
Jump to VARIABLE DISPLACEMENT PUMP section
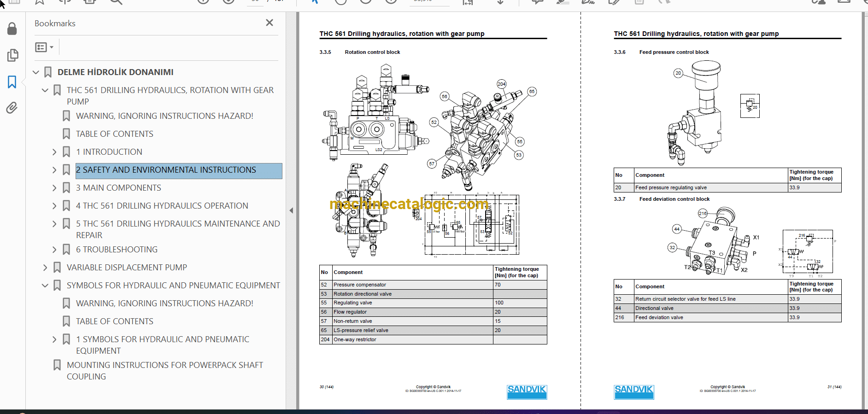point(127,268)
